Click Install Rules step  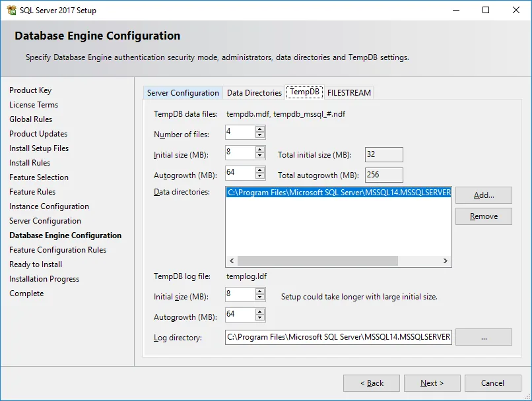pyautogui.click(x=30, y=163)
